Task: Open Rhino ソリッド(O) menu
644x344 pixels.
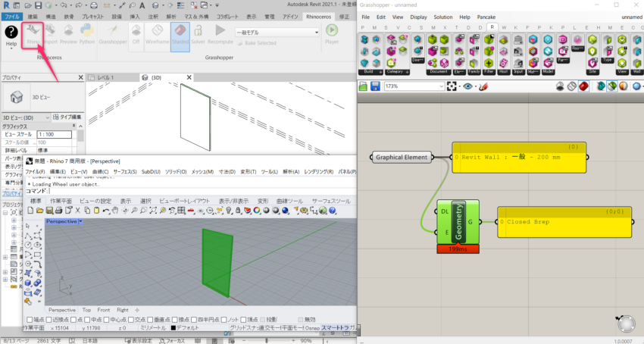Action: [x=176, y=171]
